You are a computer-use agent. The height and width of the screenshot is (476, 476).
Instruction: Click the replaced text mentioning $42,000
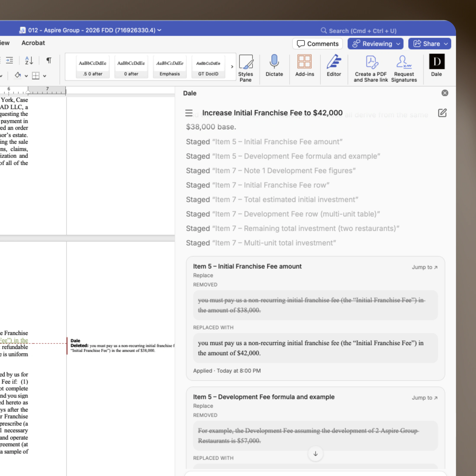pos(315,348)
